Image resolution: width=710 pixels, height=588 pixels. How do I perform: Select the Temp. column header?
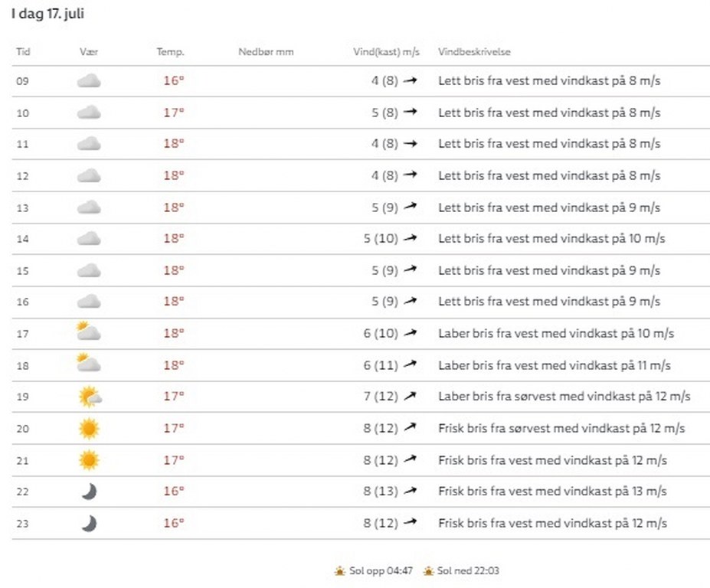pos(171,52)
